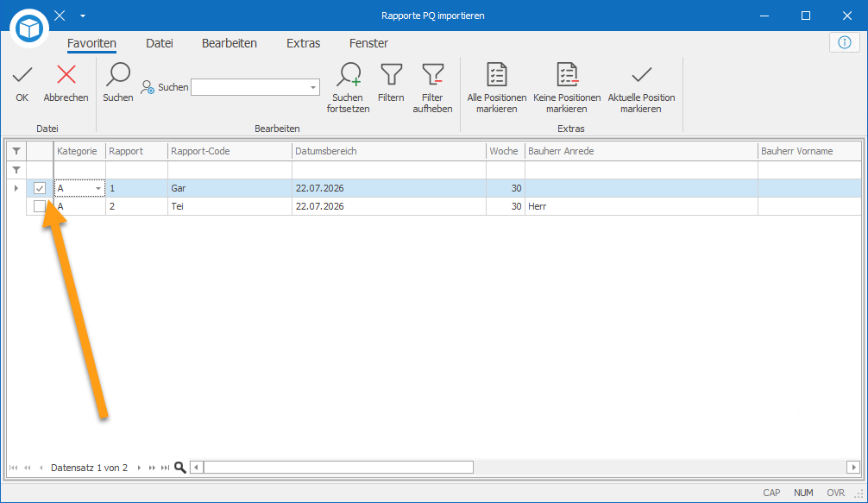Select the 'Herr' Bauherr Anrede cell
Screen dimensions: 868x503
641,206
